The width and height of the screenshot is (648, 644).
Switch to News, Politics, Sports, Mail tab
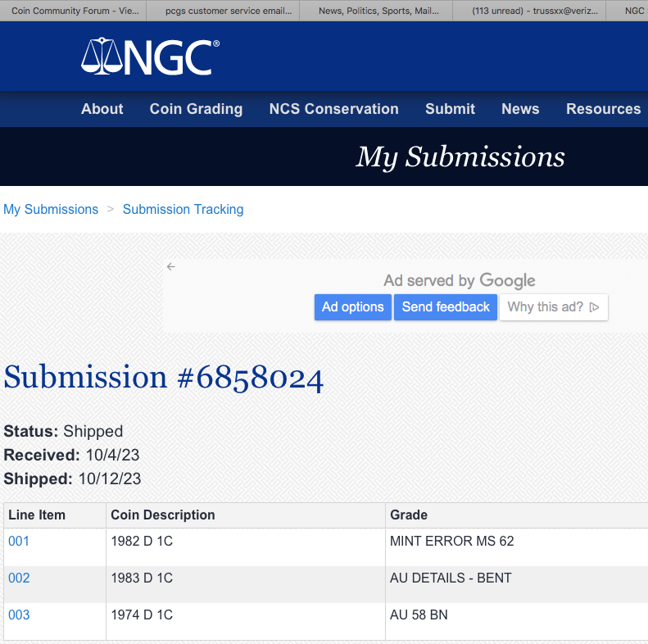point(375,11)
